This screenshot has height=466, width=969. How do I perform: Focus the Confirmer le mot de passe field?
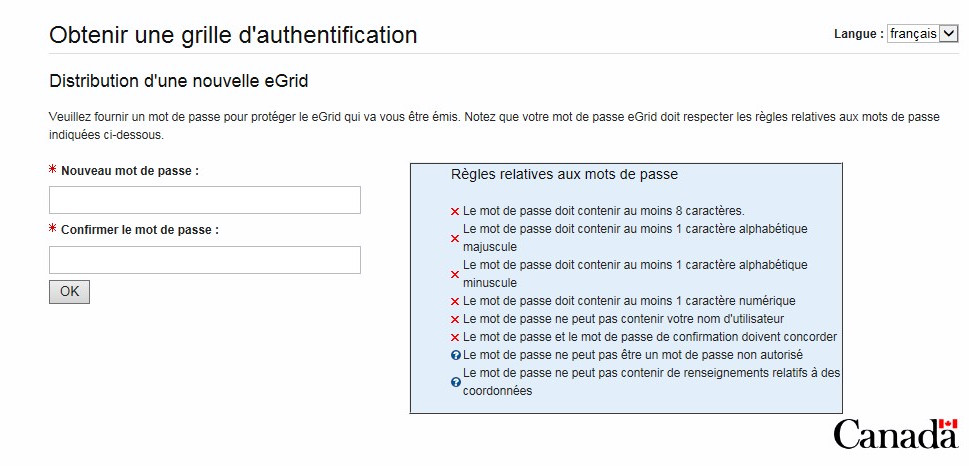[204, 260]
